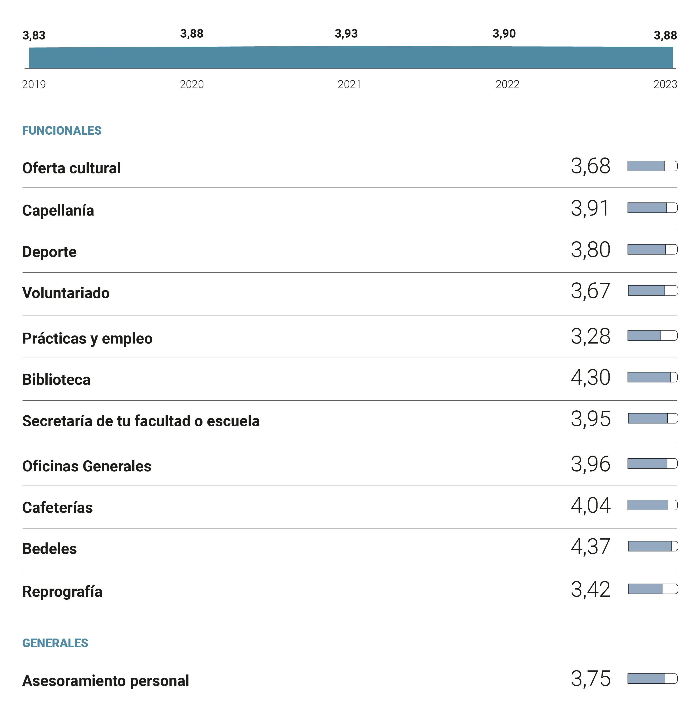Select the 2021 year label
Screen dimensions: 700x728
[x=349, y=84]
